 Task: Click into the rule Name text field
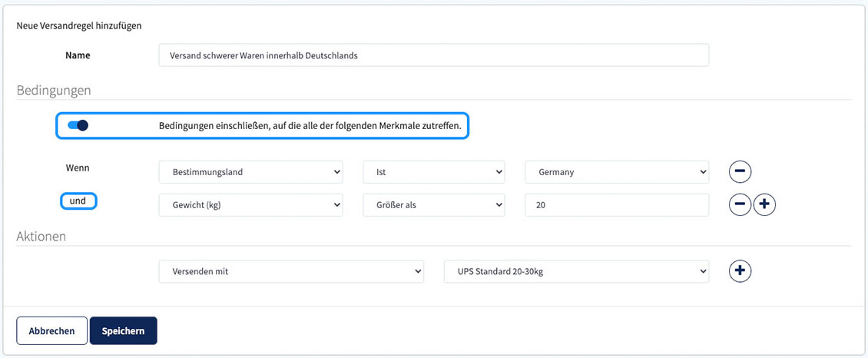pos(433,55)
